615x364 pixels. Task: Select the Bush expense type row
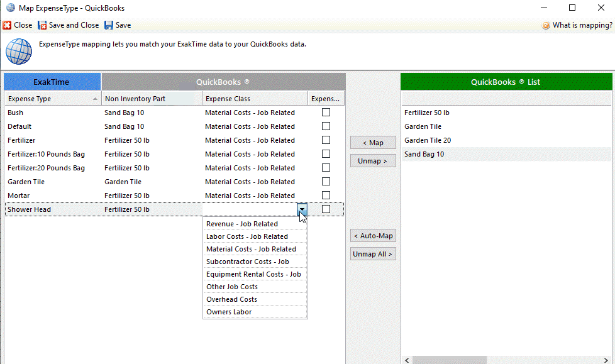[15, 113]
